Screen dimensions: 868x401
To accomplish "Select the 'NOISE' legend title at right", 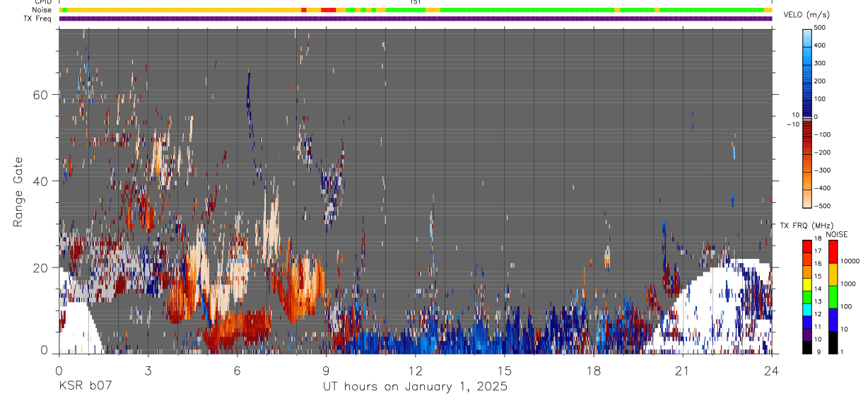I will point(837,234).
